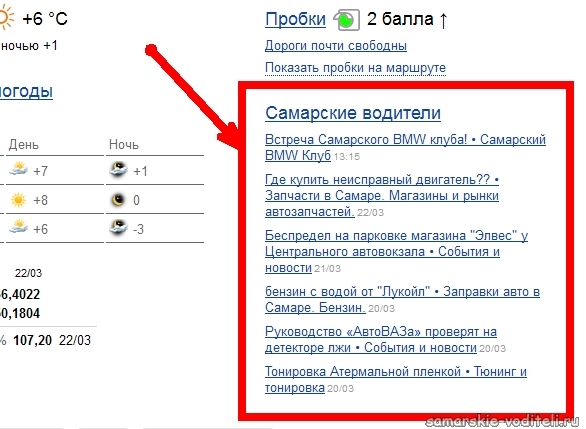Click the 107,20 oil price value
This screenshot has height=429, width=586.
tap(33, 340)
